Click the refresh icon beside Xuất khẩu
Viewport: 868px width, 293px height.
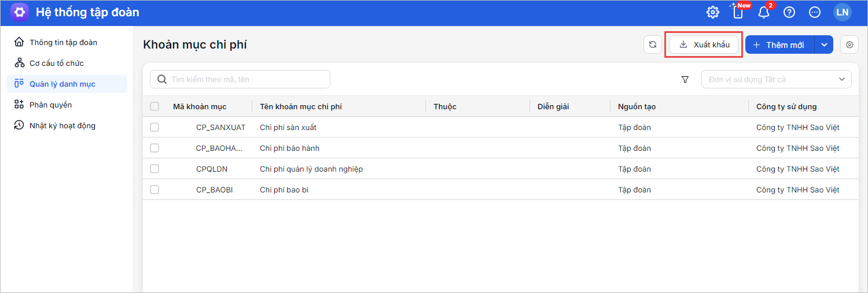(653, 44)
